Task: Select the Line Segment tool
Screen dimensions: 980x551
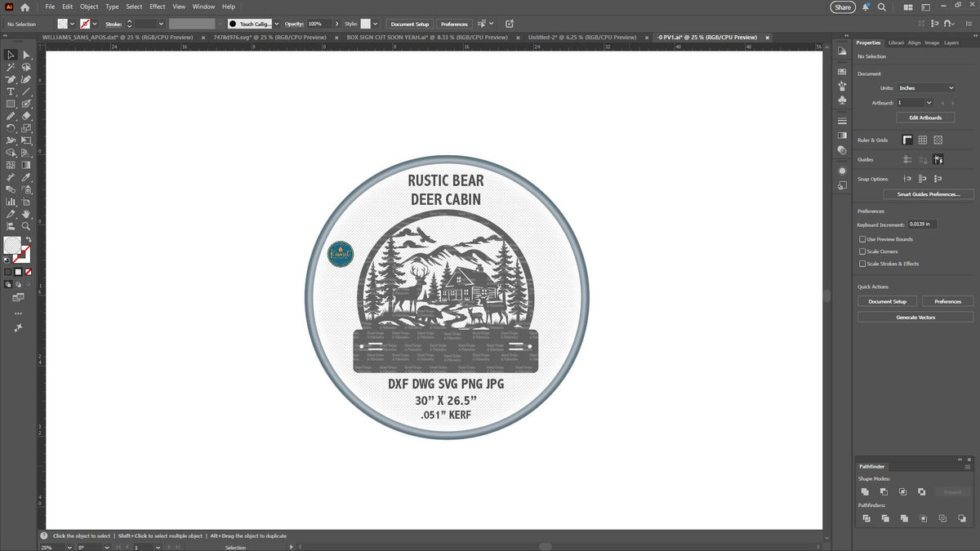Action: tap(26, 91)
